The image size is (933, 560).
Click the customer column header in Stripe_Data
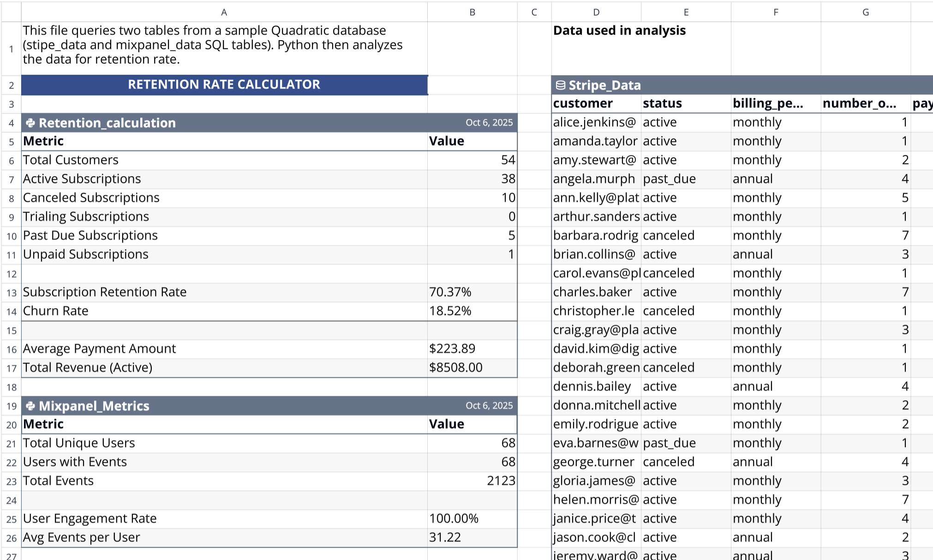[583, 103]
